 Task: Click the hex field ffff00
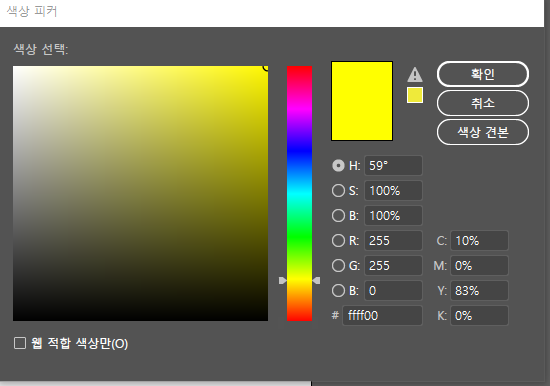click(x=382, y=315)
